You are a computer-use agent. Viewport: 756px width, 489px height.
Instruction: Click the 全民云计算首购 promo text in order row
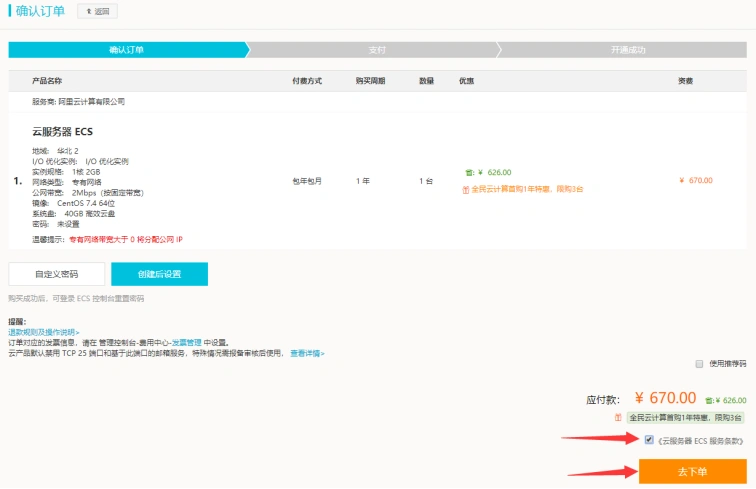tap(527, 188)
